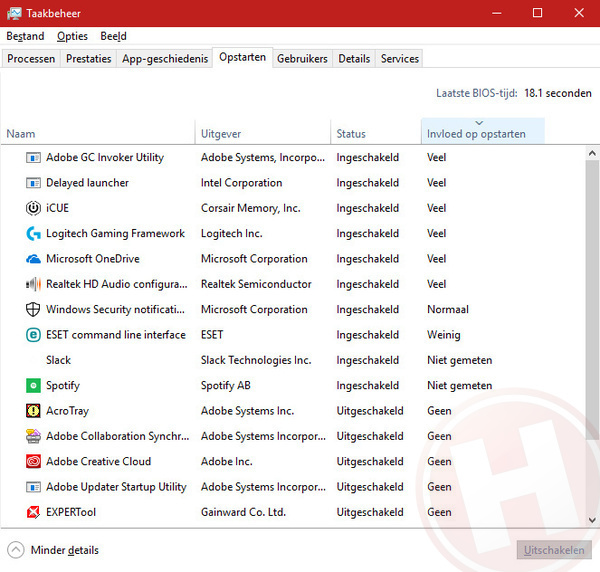Click the vertical scrollbar thumb

tap(592, 300)
